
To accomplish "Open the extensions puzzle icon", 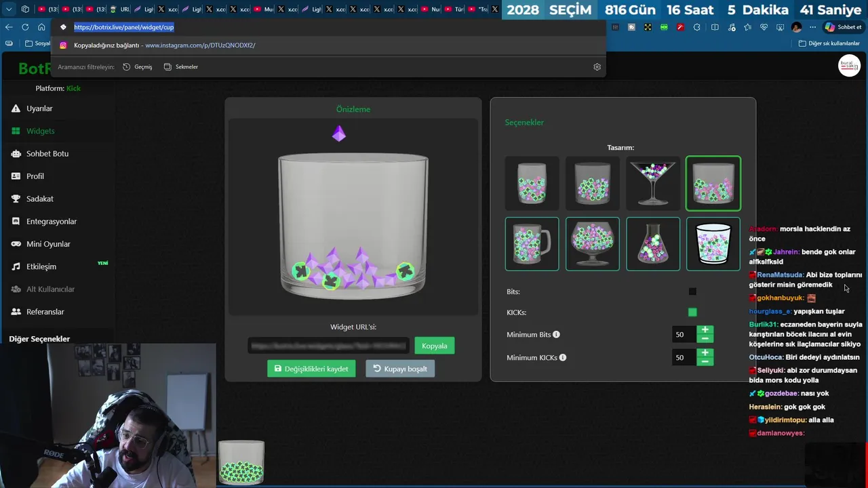I will (x=696, y=27).
